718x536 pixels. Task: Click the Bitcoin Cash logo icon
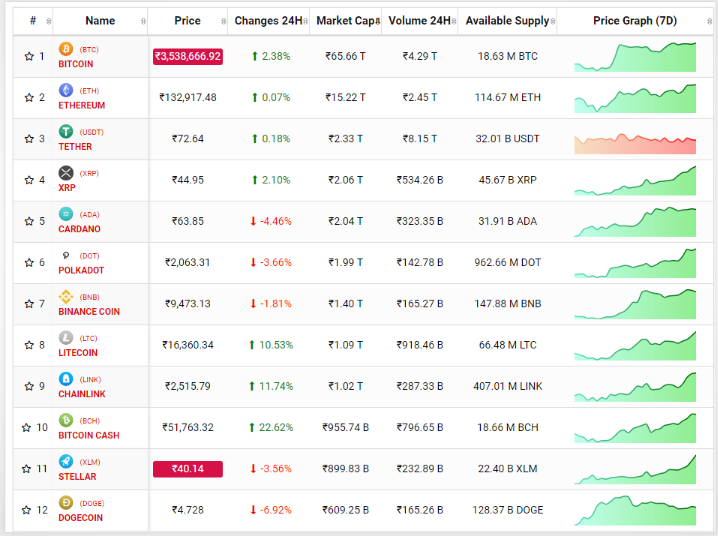[x=66, y=420]
